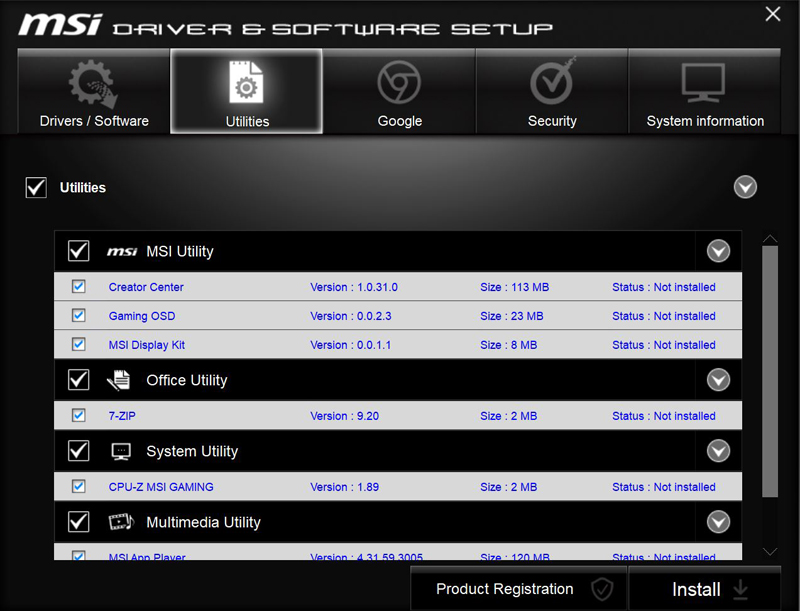Click the vertical scrollbar thumb
The width and height of the screenshot is (800, 611).
tap(770, 371)
